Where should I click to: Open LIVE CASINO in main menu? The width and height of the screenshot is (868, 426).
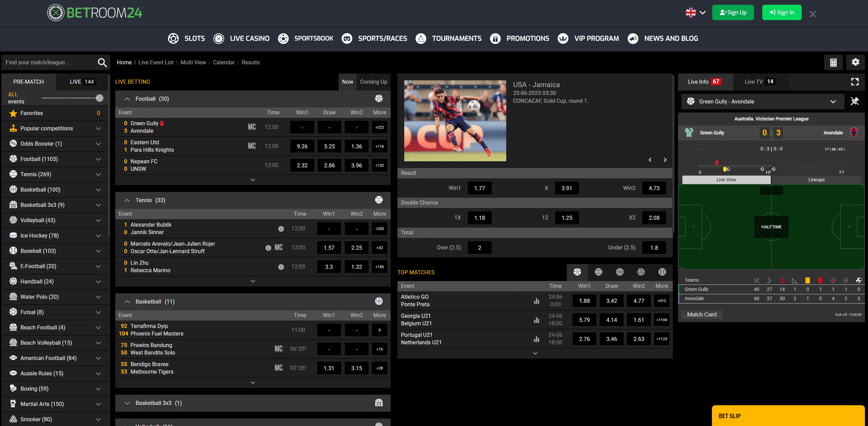(241, 38)
